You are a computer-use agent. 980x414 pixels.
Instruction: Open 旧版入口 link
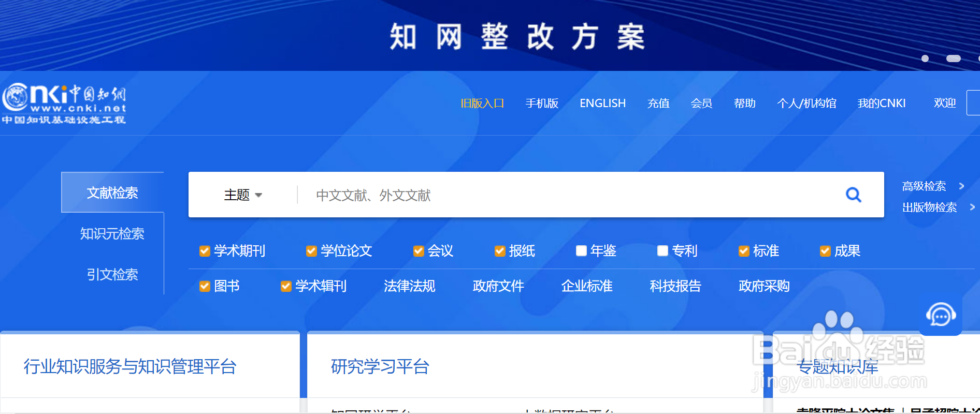coord(482,103)
